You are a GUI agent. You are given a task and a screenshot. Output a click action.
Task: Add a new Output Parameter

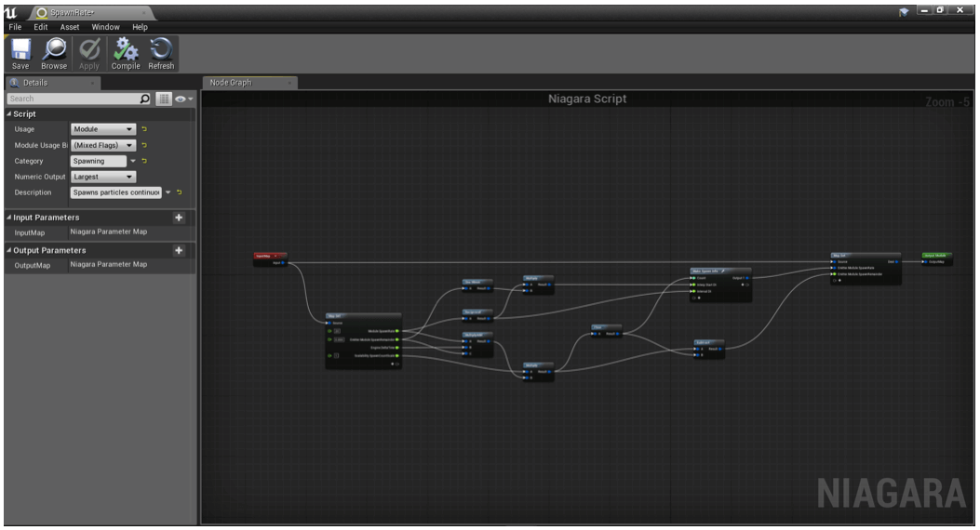coord(180,251)
